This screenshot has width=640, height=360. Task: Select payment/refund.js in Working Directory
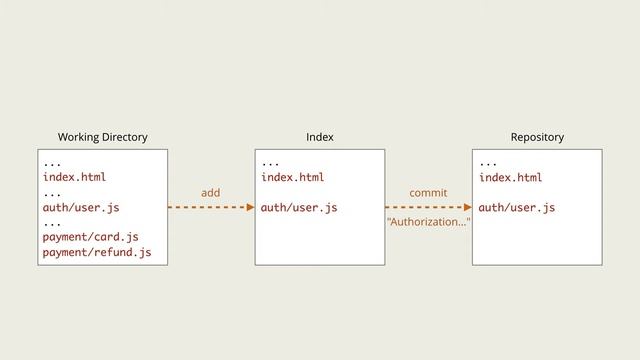pos(97,252)
